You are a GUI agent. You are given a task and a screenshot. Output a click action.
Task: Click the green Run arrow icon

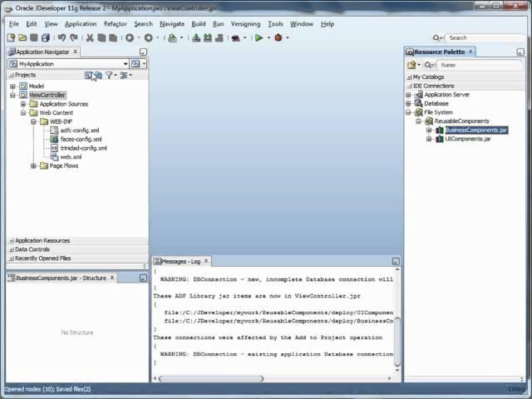point(259,38)
